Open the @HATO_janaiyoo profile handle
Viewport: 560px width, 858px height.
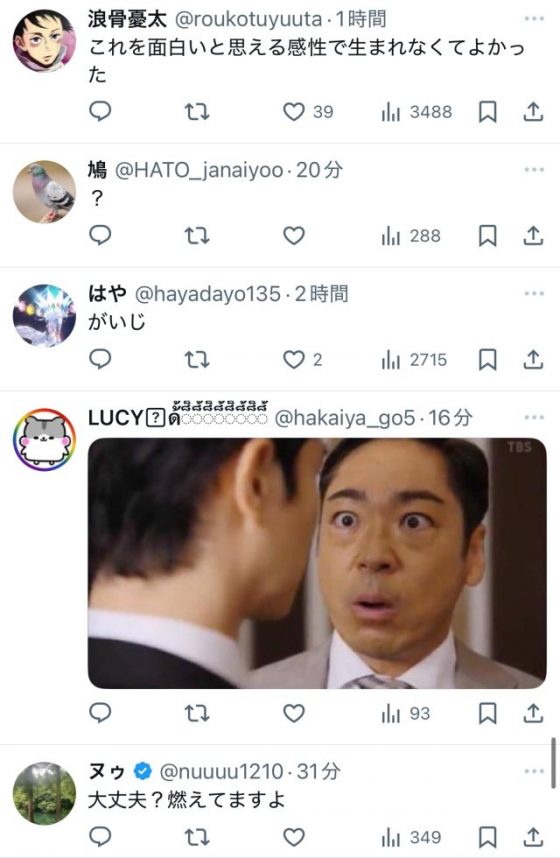[x=199, y=170]
